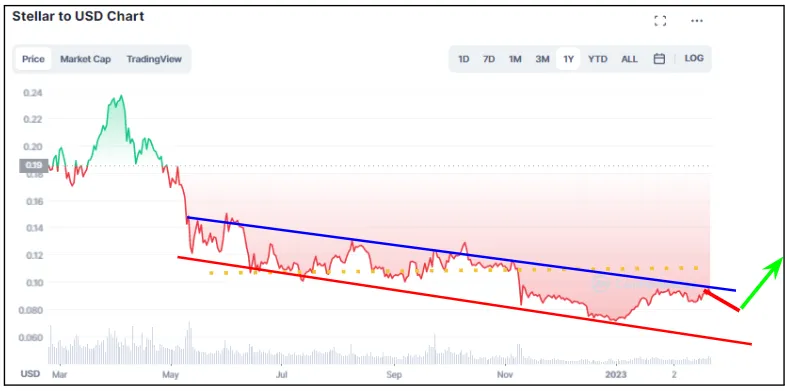Click the 0.19 price marker label
Screen dimensions: 785x391
(x=34, y=166)
